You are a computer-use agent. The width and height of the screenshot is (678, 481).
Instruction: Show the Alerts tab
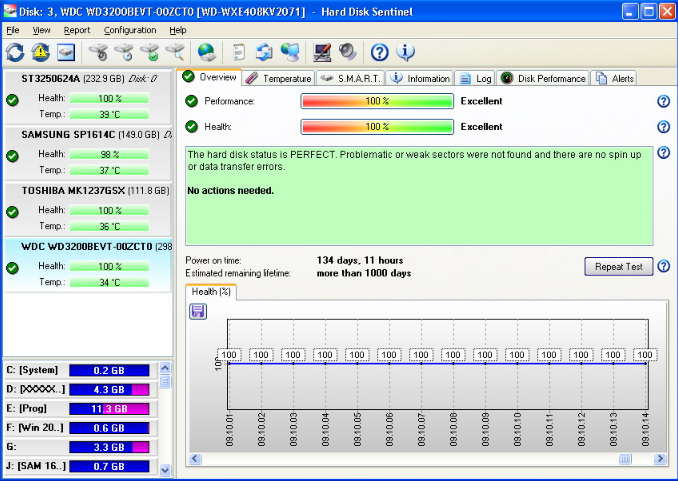click(x=615, y=78)
